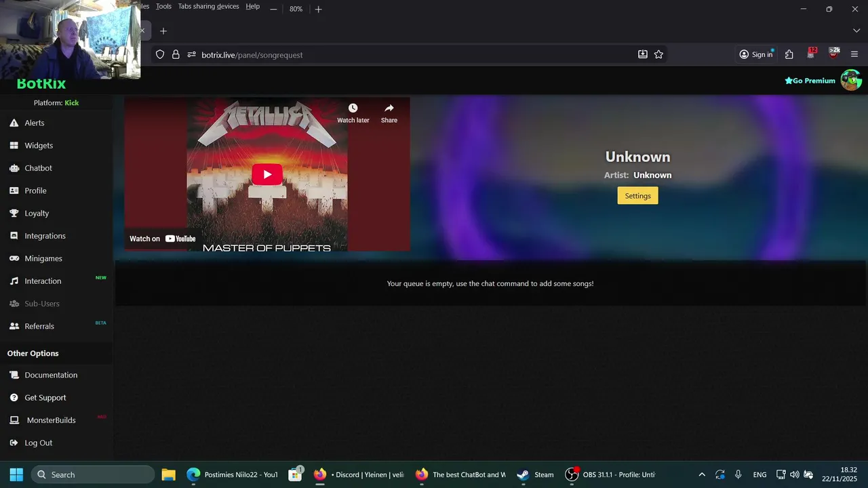Open the user avatar in BotRix header
This screenshot has width=868, height=488.
[850, 80]
